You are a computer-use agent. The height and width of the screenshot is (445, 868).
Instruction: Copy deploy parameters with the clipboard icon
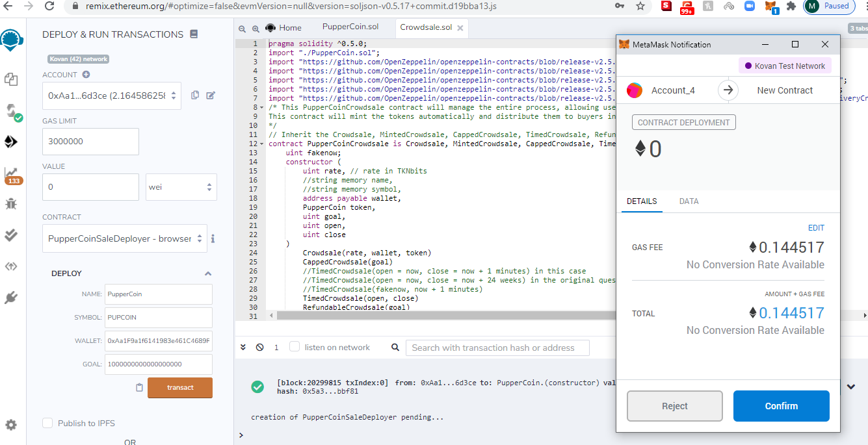click(139, 388)
